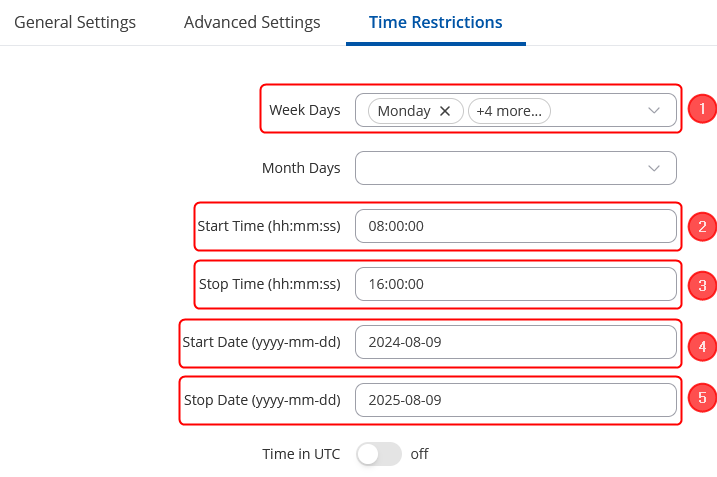Screen dimensions: 717x477
Task: Click the Start Time input field
Action: pyautogui.click(x=515, y=226)
